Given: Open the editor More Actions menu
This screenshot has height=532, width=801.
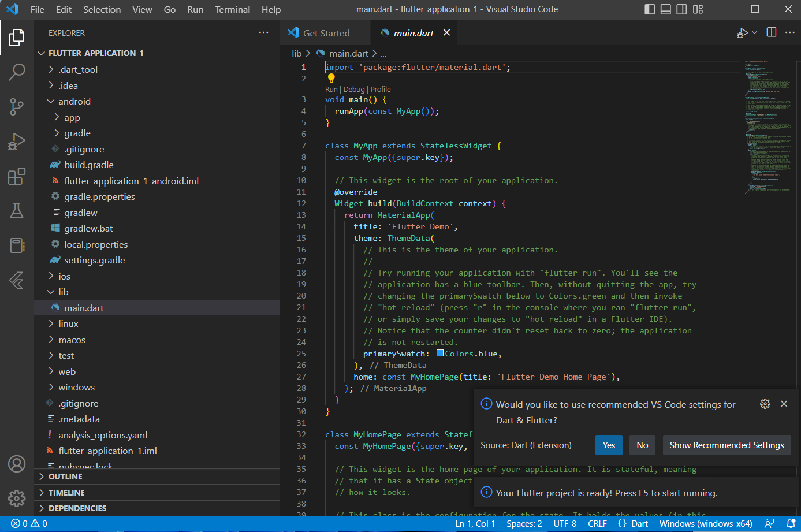Looking at the screenshot, I should [790, 32].
